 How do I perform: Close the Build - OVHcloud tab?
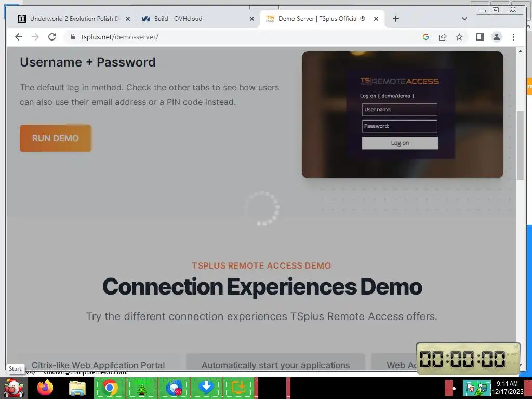coord(252,19)
